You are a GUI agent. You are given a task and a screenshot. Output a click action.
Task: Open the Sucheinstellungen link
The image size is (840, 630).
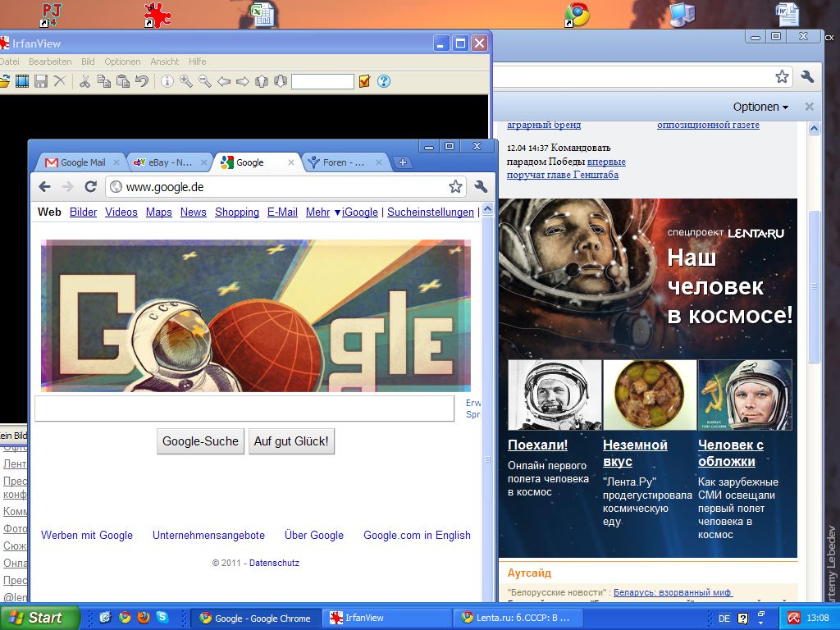click(x=431, y=212)
